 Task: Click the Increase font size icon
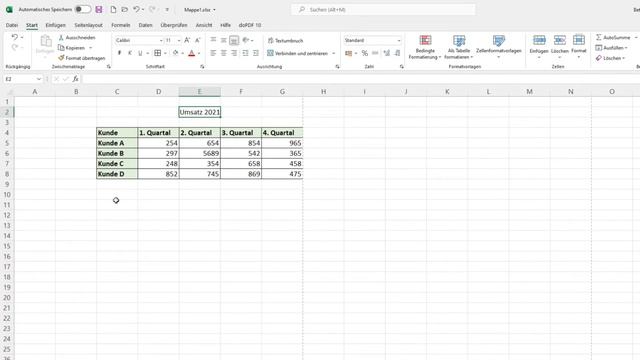pos(187,40)
